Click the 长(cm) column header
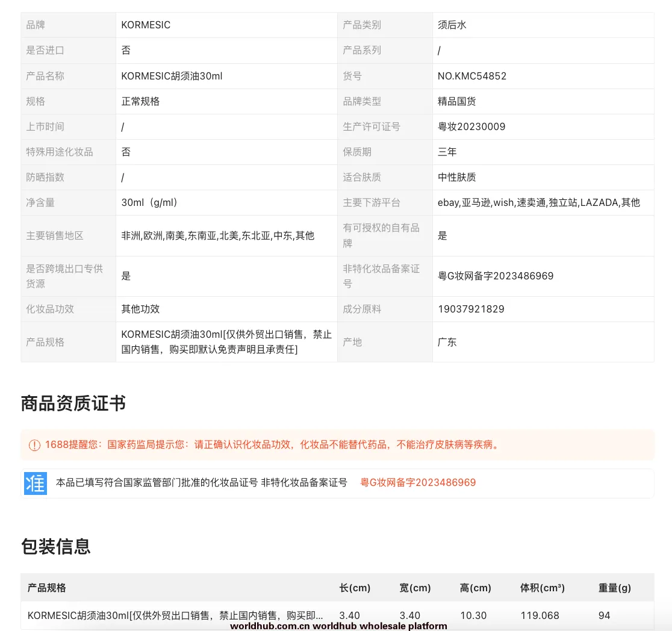Screen dimensions: 672x631 [x=355, y=588]
